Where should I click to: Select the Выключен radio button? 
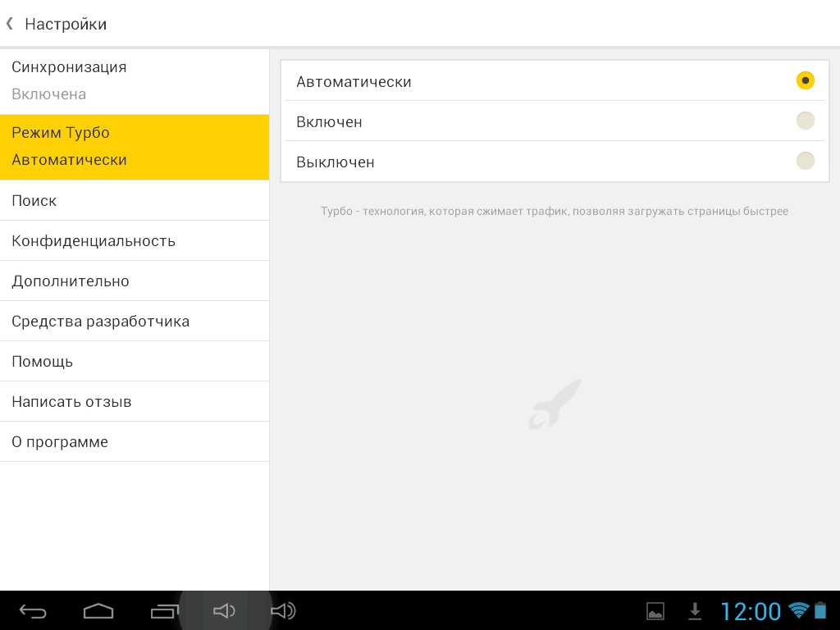click(x=805, y=161)
